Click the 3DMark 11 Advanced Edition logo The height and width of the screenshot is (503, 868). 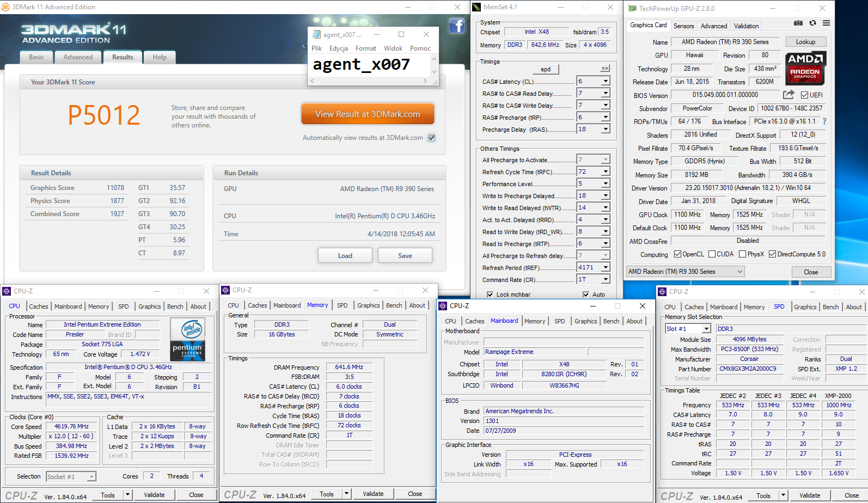[74, 33]
